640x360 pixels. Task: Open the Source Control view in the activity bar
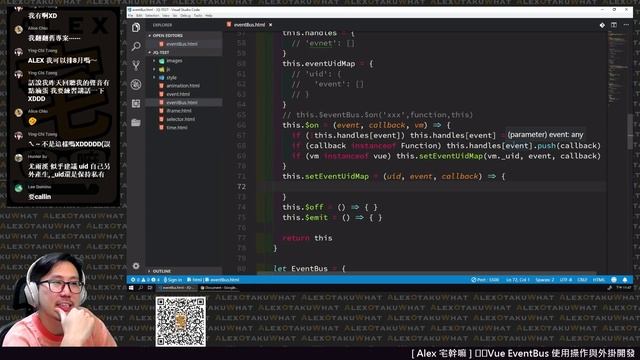pos(136,65)
